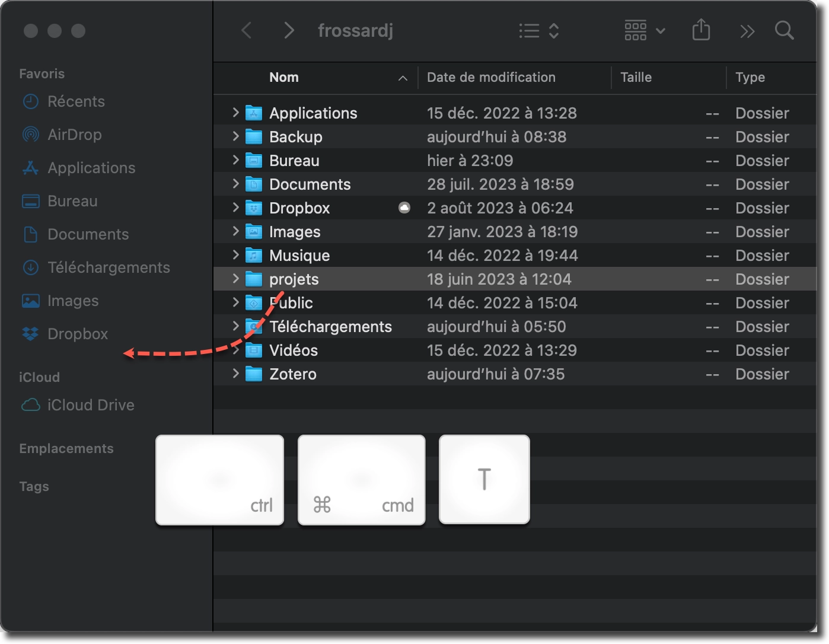This screenshot has width=829, height=644.
Task: Expand the Documents folder row
Action: 235,184
